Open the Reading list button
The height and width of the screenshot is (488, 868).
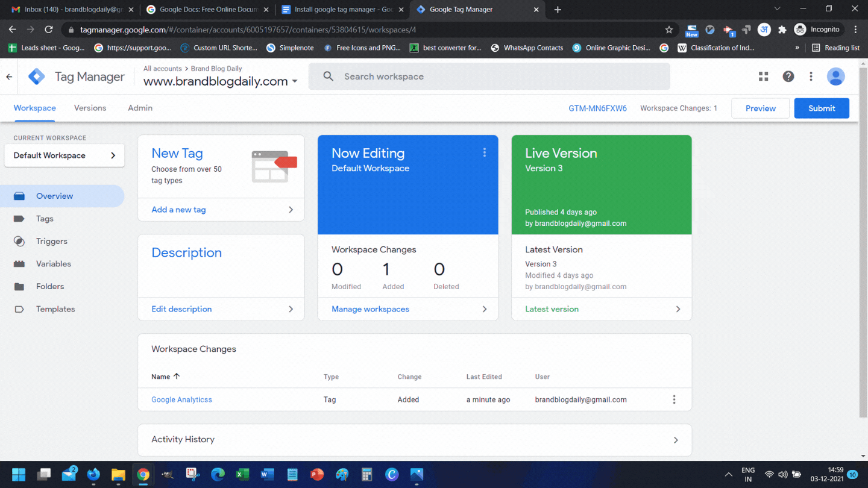pos(835,48)
